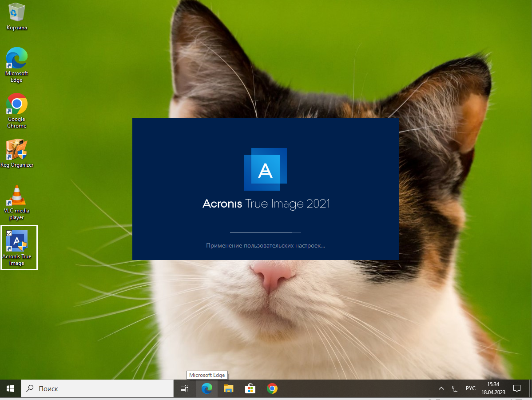Expand the hidden system tray icons
This screenshot has height=400, width=532.
441,388
